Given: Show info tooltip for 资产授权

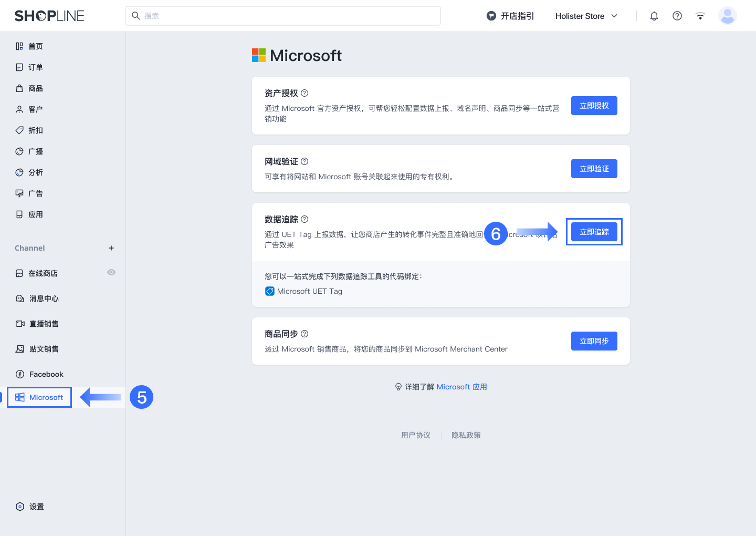Looking at the screenshot, I should pyautogui.click(x=304, y=93).
